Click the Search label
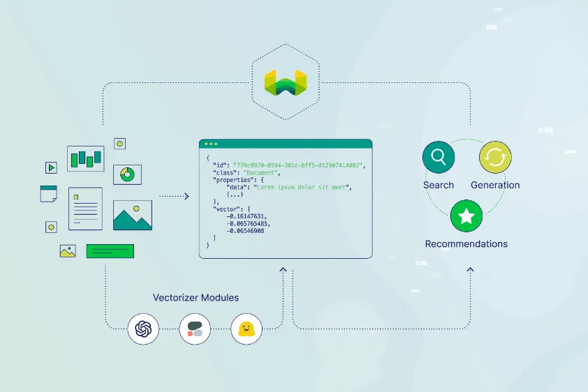 pyautogui.click(x=439, y=185)
